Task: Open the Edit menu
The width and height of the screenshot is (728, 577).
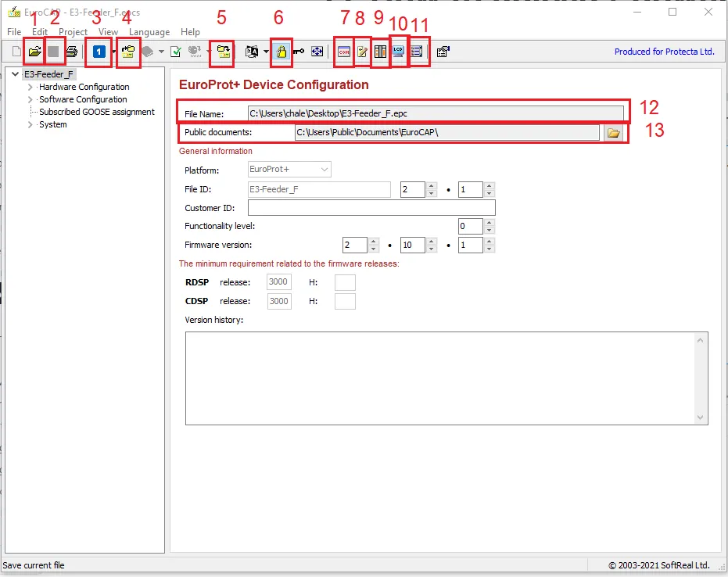Action: [40, 32]
